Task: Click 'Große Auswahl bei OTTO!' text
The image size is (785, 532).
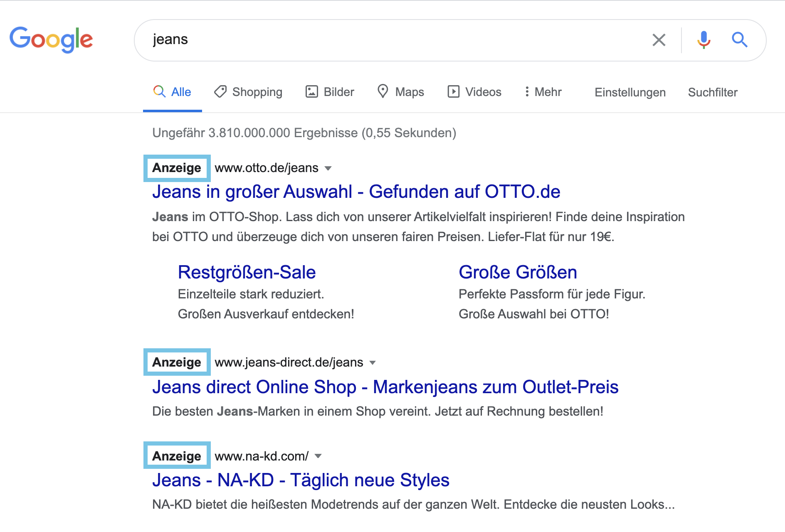Action: coord(534,314)
